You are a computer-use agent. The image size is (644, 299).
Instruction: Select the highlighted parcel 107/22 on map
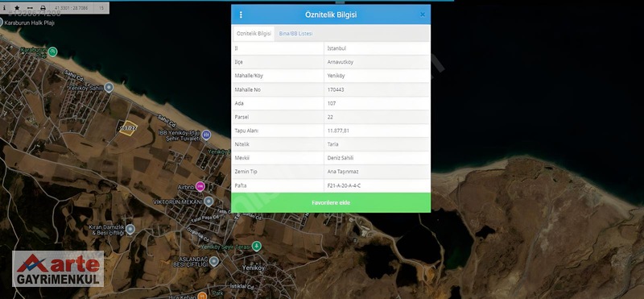point(128,128)
